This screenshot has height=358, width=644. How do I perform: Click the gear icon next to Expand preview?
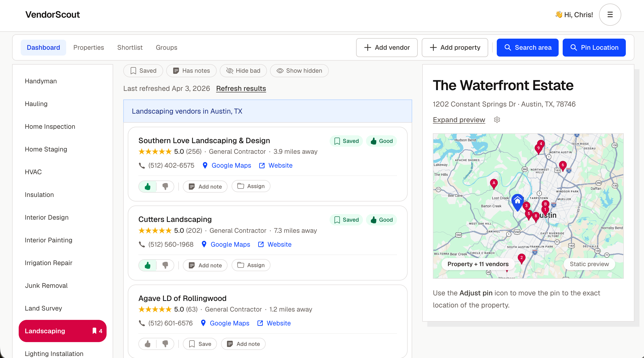497,120
